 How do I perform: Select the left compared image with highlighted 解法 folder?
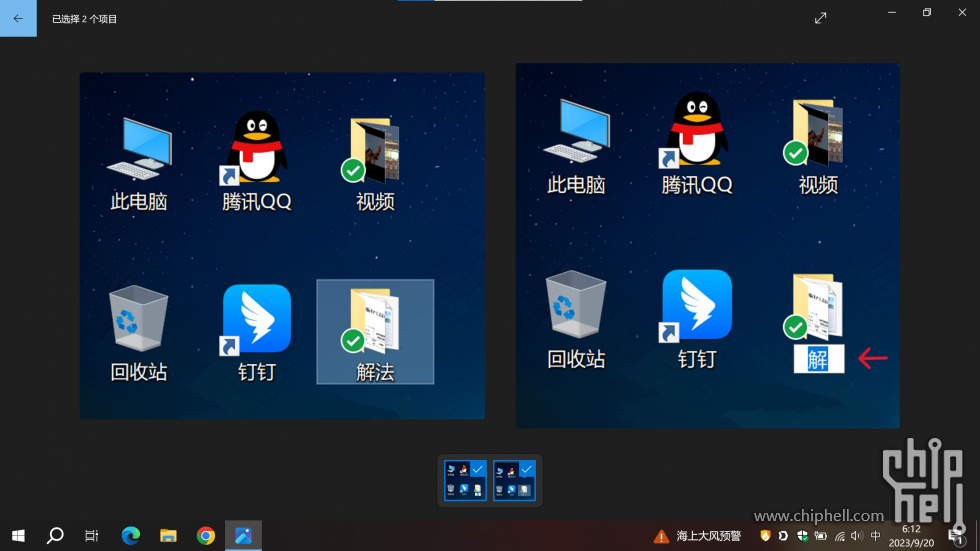(282, 246)
